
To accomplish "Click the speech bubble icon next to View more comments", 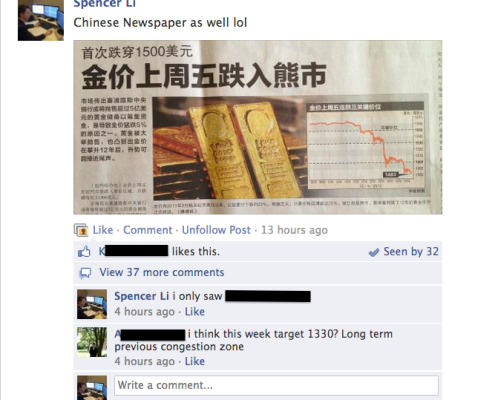I will tap(85, 273).
